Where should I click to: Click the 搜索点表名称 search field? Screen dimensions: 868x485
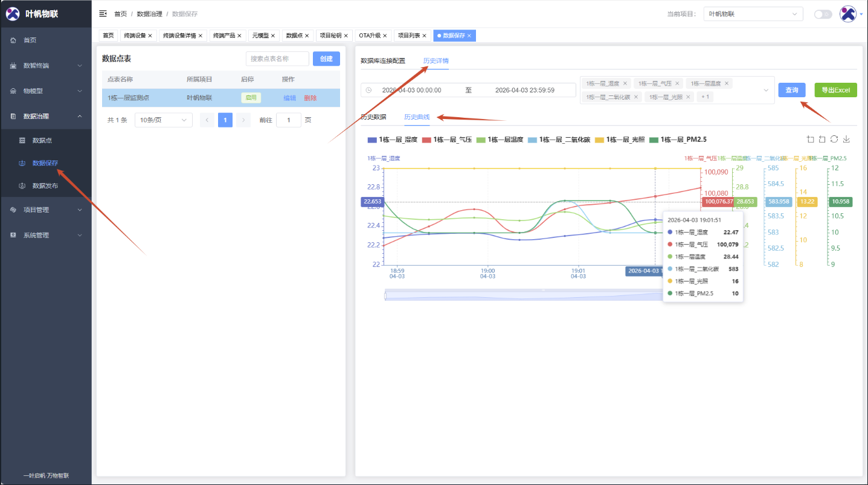tap(277, 59)
